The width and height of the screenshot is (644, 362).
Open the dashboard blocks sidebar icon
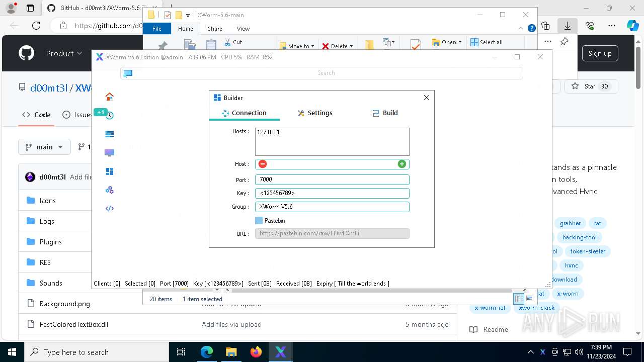pos(109,171)
